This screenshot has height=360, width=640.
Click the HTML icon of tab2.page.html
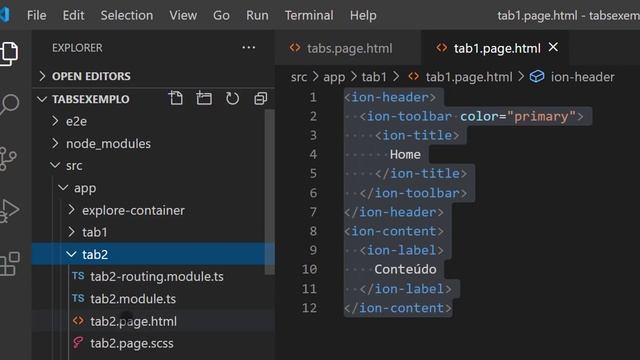[x=78, y=321]
